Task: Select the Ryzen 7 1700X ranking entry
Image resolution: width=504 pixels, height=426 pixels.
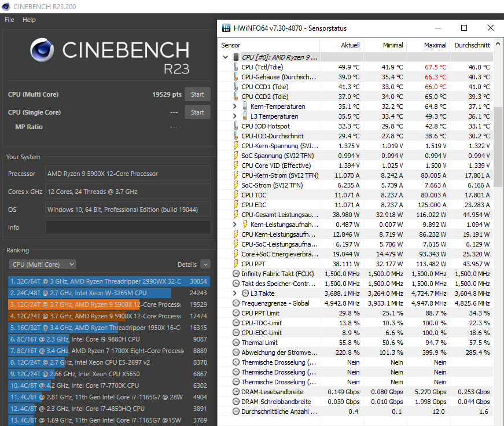Action: (109, 351)
